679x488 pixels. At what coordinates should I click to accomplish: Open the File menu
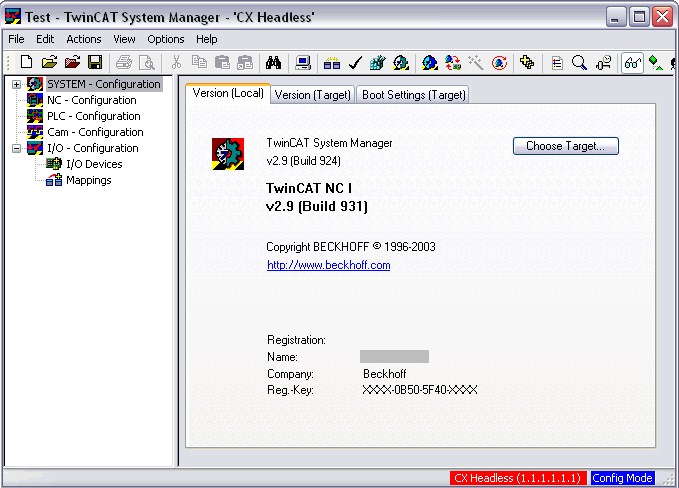16,39
